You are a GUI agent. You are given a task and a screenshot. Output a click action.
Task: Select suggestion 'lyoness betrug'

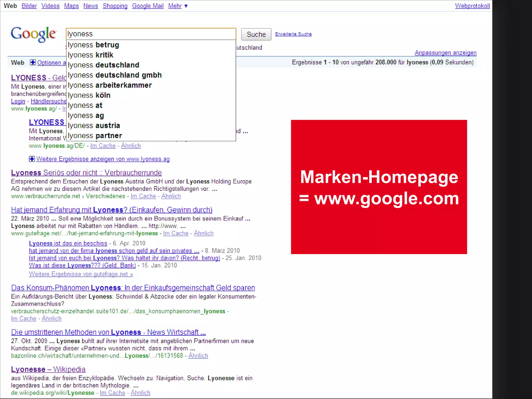(151, 45)
